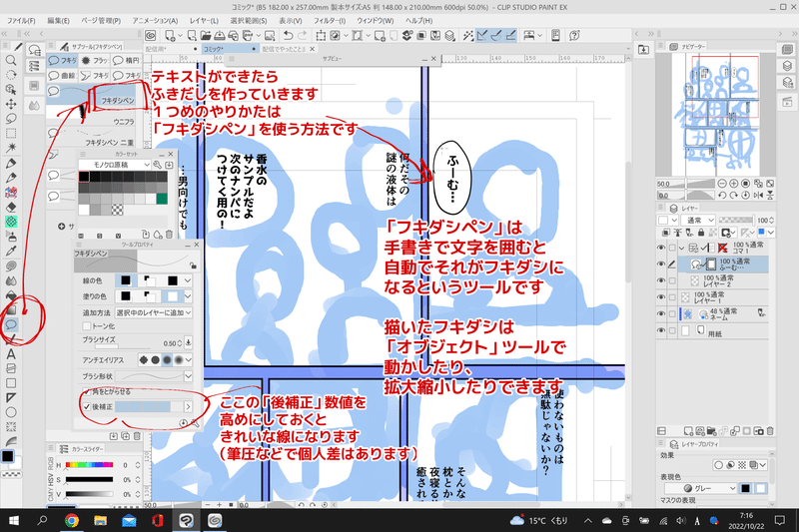Click the Redo arrow in command bar
Image resolution: width=799 pixels, height=532 pixels.
303,35
